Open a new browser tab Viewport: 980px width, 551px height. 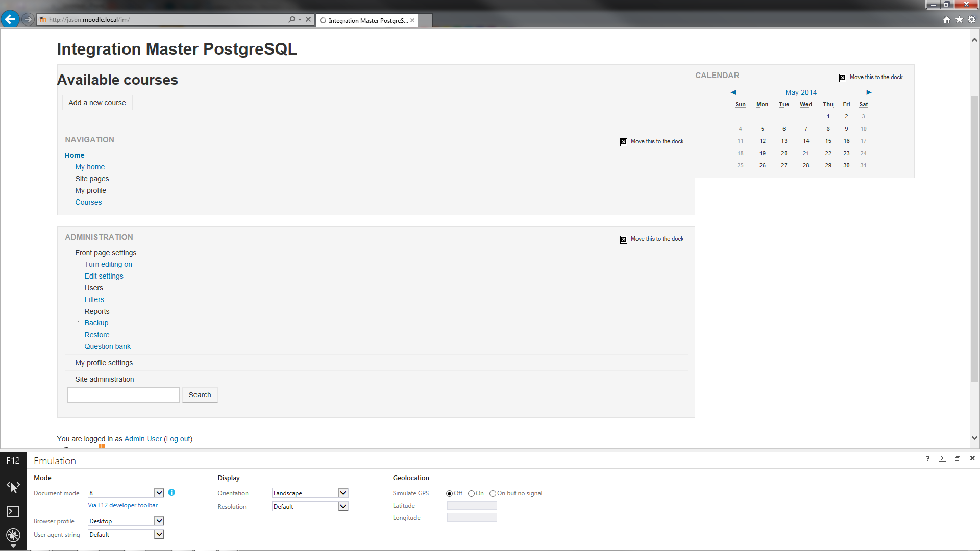coord(425,20)
